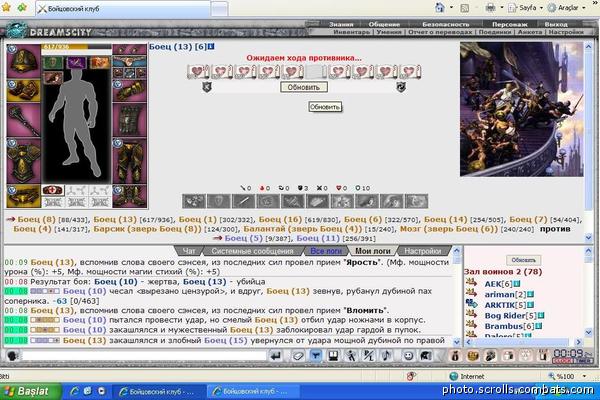This screenshot has width=600, height=400.
Task: Open the smiley emoticons icon
Action: [408, 356]
